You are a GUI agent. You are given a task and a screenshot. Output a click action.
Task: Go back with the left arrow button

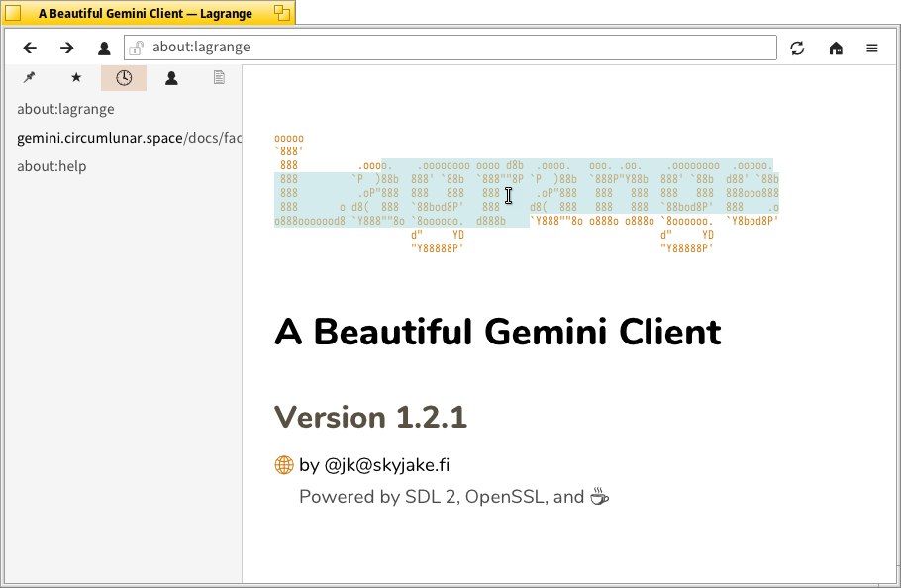(x=30, y=48)
